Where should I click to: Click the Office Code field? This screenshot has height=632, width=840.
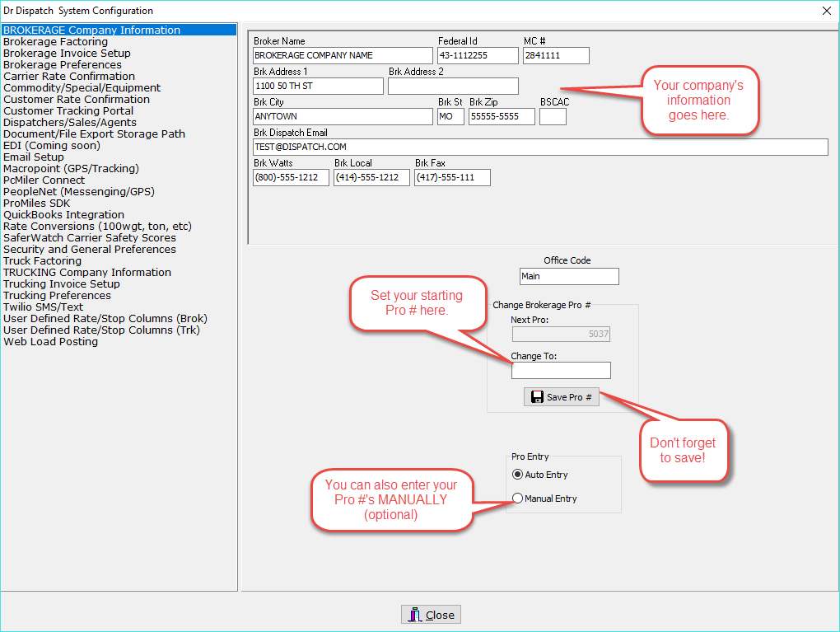pos(569,276)
